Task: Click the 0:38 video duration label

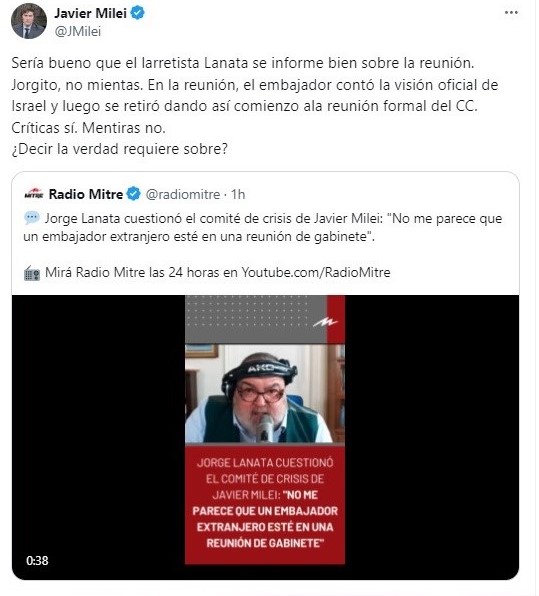Action: 37,561
